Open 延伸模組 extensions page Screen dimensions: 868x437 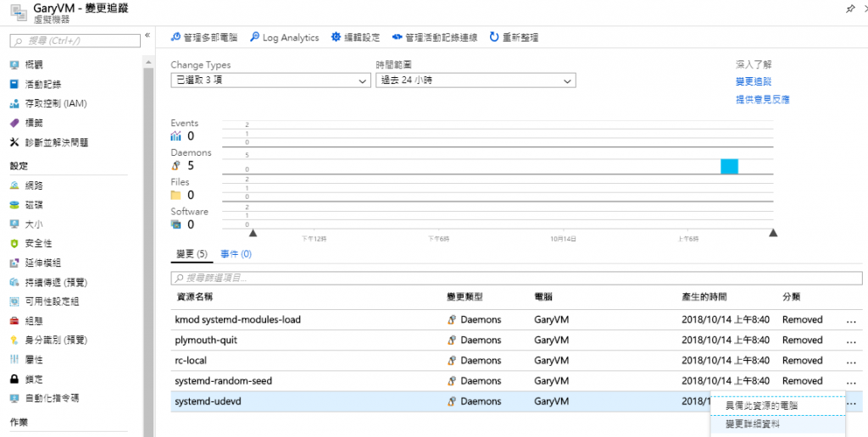[42, 263]
